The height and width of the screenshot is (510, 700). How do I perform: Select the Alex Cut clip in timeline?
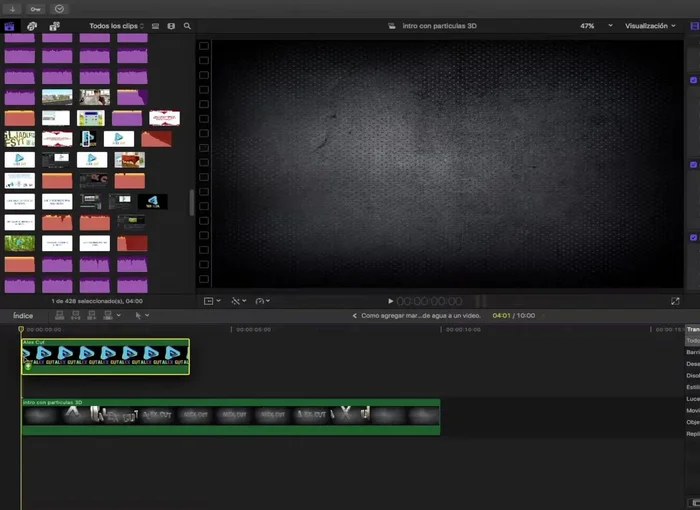tap(105, 356)
